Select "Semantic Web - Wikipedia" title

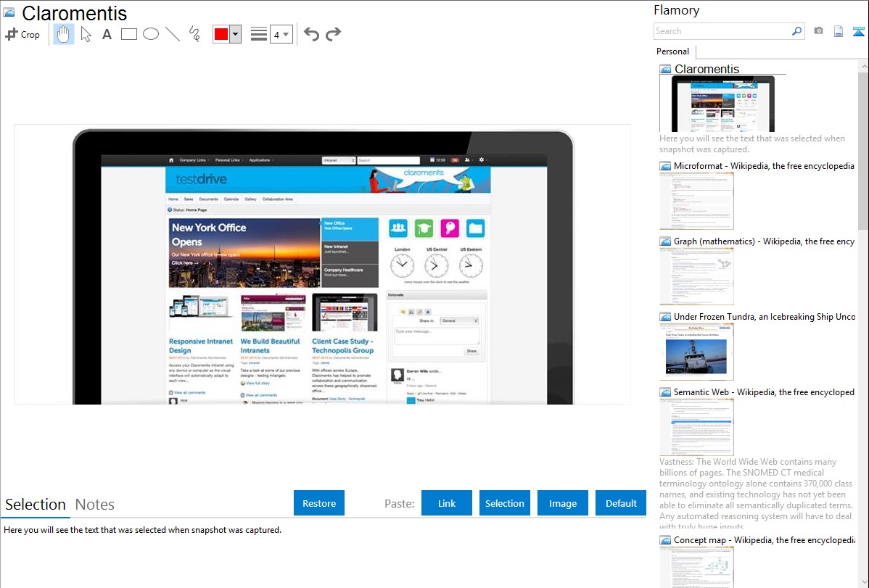[764, 392]
